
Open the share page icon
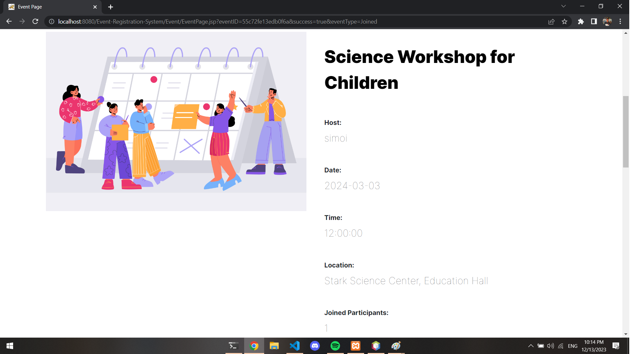tap(551, 22)
